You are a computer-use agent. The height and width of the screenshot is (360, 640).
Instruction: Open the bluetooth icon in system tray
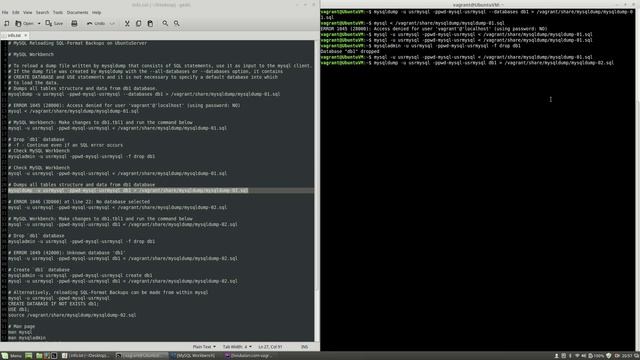pos(570,356)
